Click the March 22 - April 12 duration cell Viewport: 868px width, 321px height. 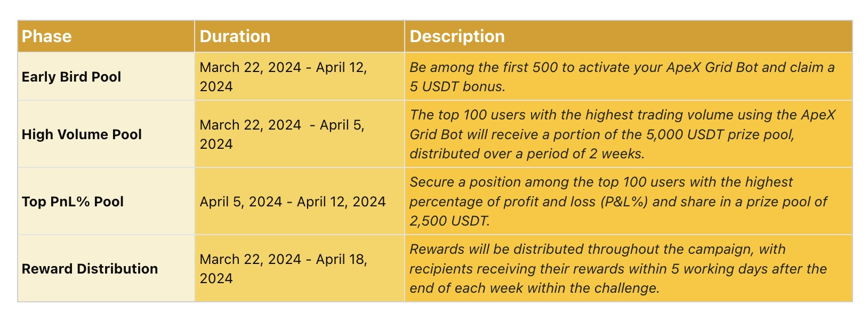tap(300, 76)
